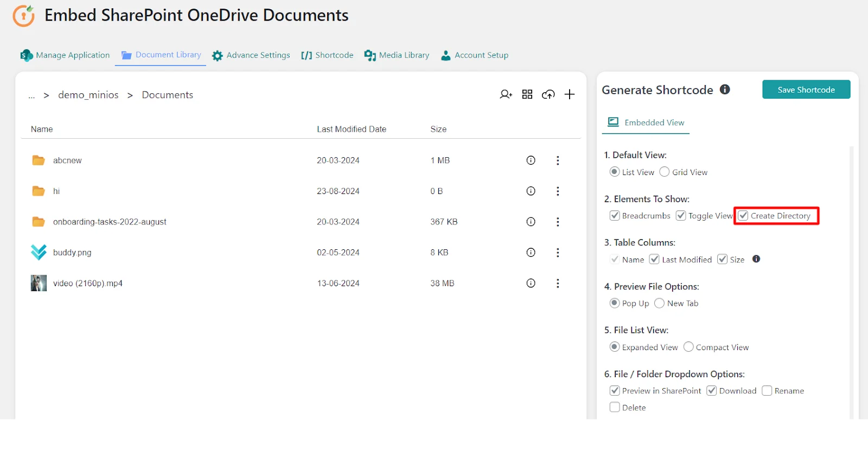Open info icon for video (2160p).mp4
868x452 pixels.
[x=531, y=283]
